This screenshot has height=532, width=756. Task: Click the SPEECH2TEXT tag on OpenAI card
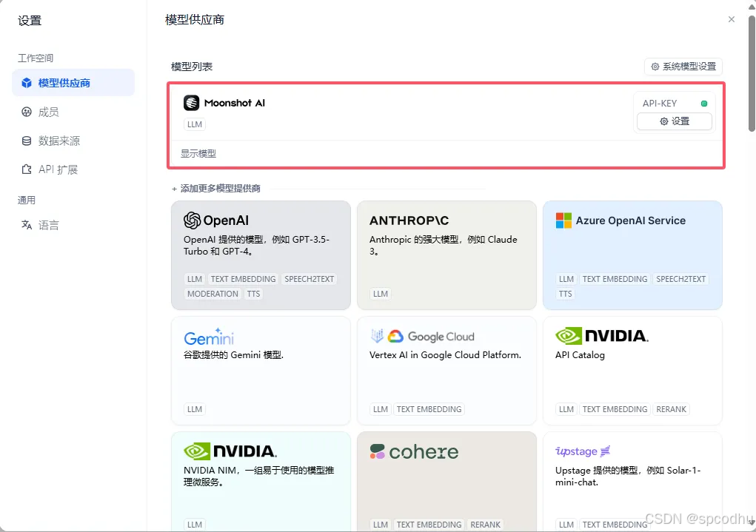309,279
